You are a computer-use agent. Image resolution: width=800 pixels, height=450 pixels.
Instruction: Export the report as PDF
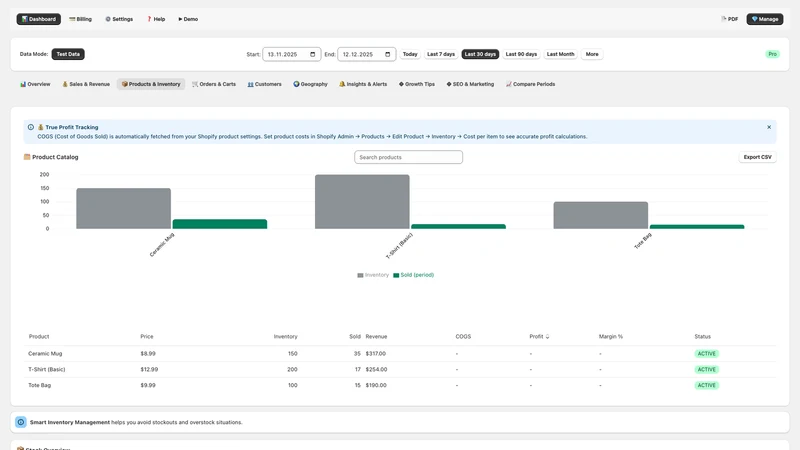pos(730,19)
